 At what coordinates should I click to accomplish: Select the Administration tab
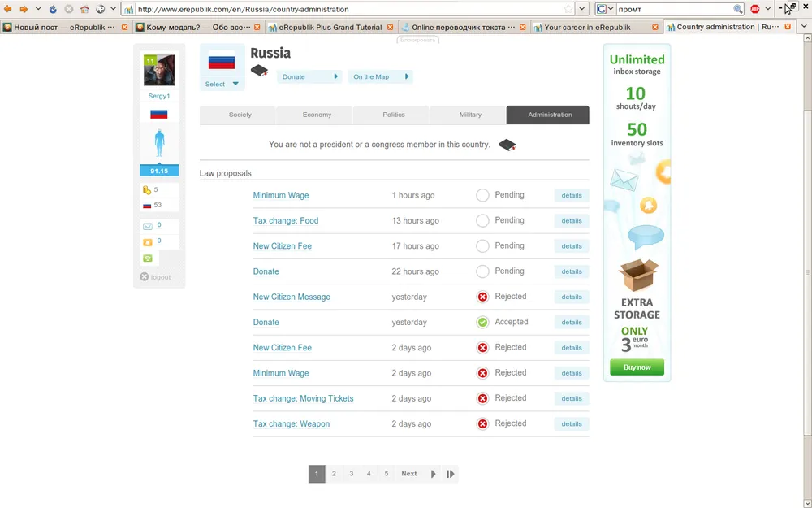point(548,115)
